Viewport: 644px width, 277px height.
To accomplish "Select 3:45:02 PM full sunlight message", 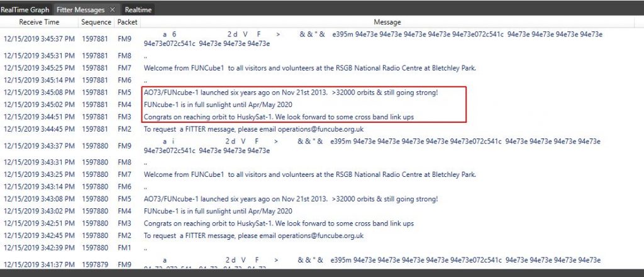I will pyautogui.click(x=218, y=105).
